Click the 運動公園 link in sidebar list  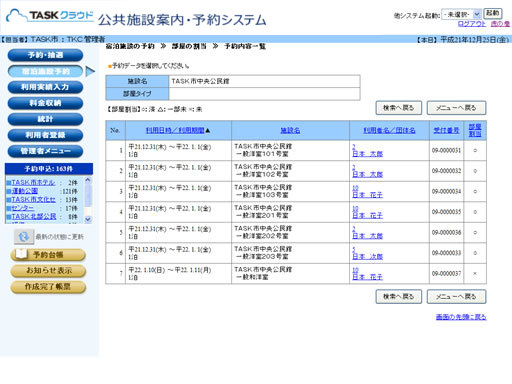(25, 191)
